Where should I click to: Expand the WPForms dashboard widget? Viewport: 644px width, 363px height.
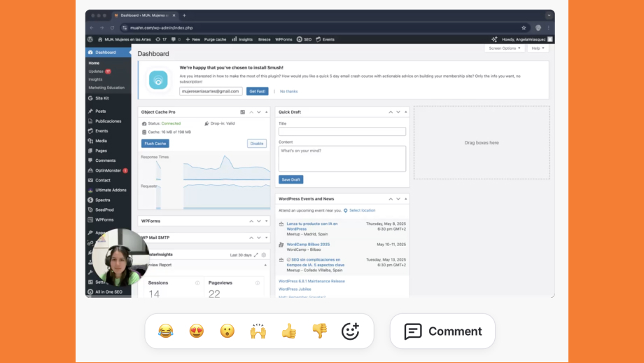[x=266, y=221]
